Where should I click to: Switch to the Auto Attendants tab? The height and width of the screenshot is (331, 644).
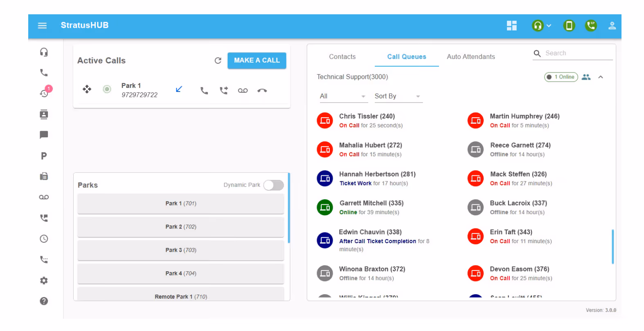pyautogui.click(x=471, y=57)
